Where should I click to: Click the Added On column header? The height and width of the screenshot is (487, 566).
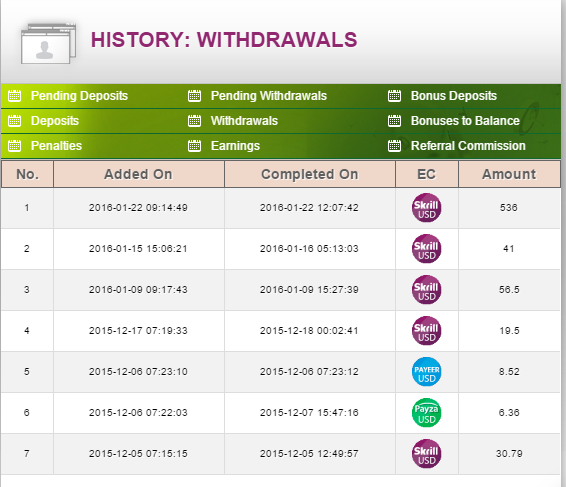coord(139,174)
